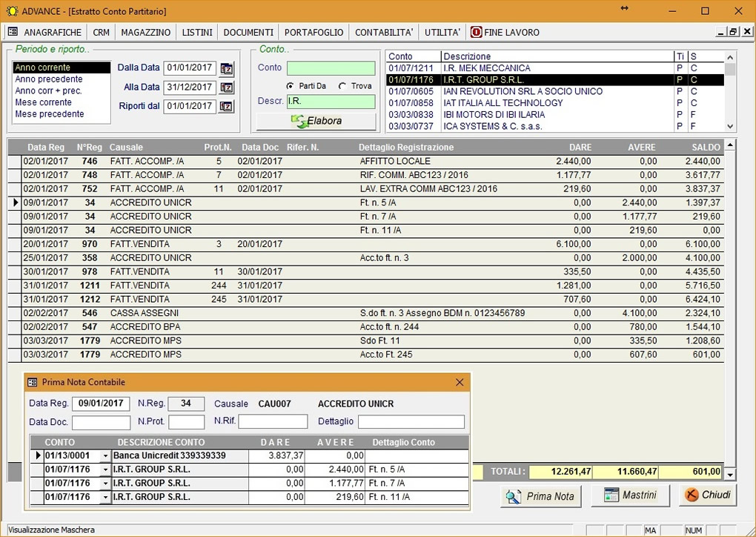Select the Parti Da radio button
Image resolution: width=756 pixels, height=537 pixels.
[x=291, y=86]
